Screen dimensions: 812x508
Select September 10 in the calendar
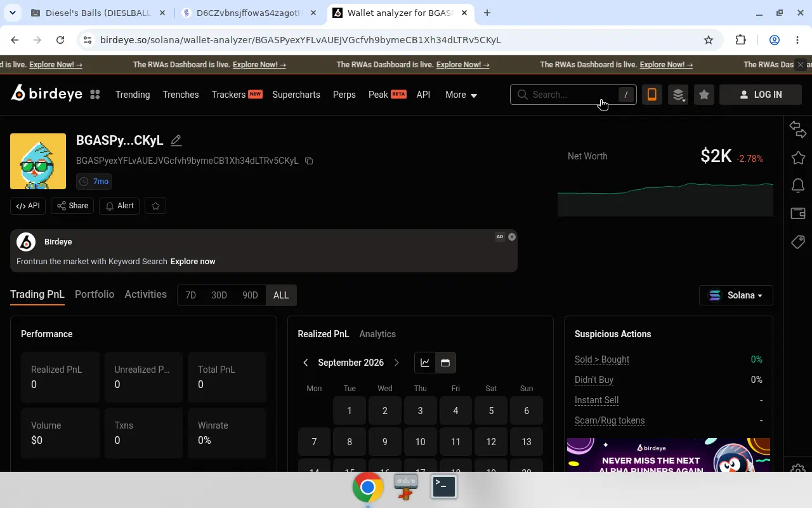point(420,442)
